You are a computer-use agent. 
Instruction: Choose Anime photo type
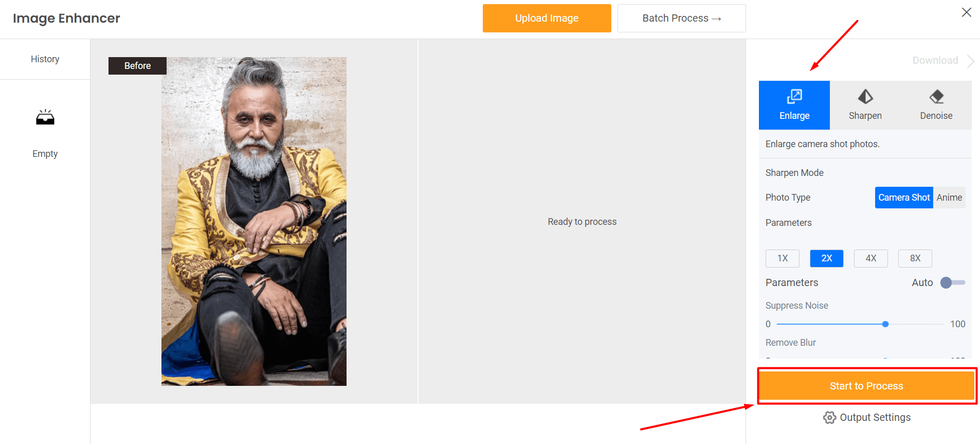click(949, 198)
